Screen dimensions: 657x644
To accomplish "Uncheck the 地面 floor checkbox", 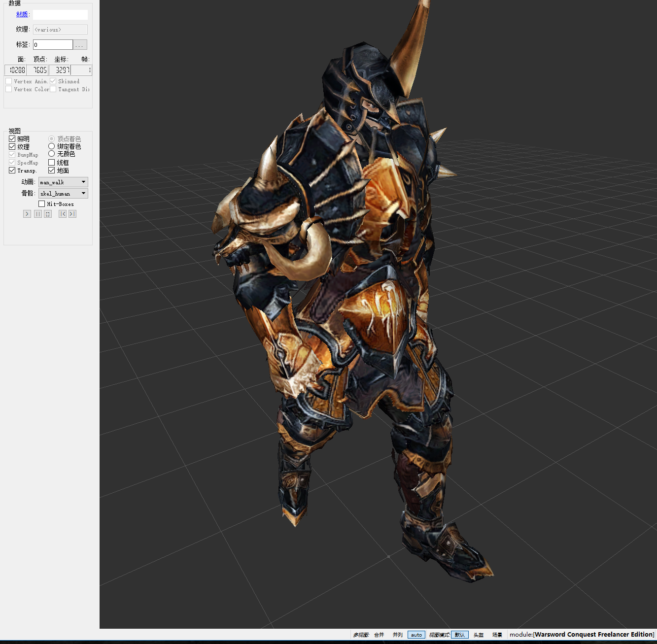I will click(x=51, y=170).
